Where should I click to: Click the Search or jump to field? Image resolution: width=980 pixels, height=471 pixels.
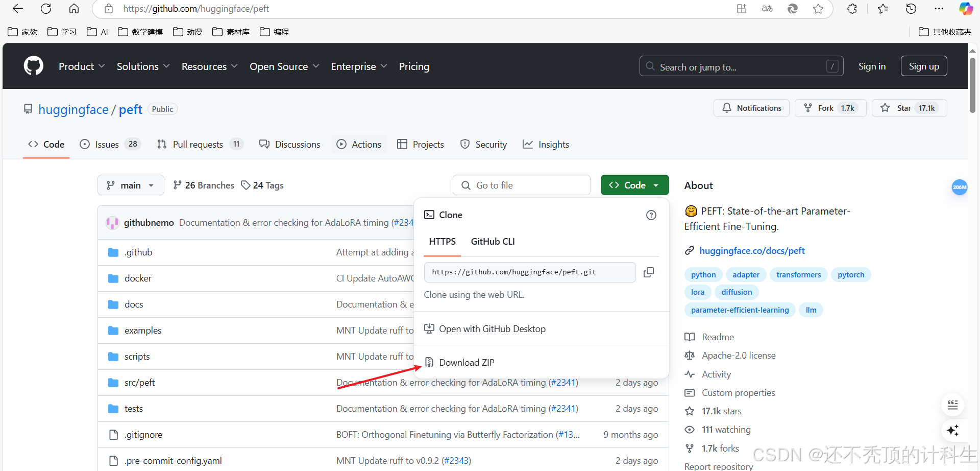point(741,66)
